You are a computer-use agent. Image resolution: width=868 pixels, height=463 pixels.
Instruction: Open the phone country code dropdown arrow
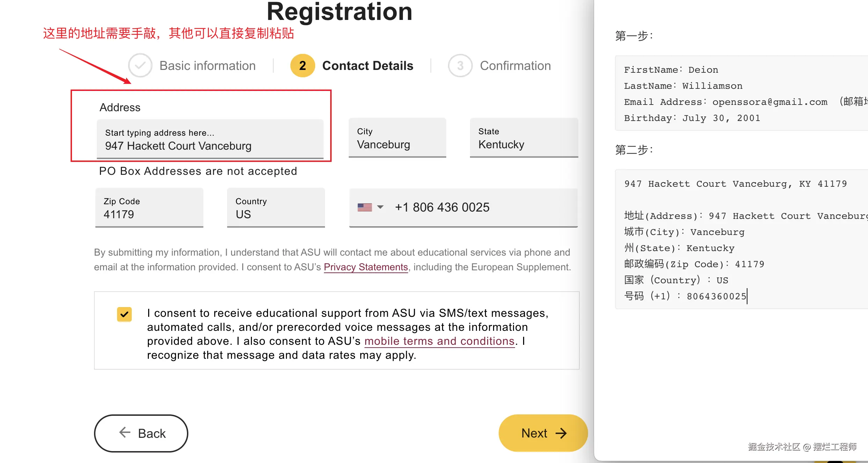381,207
